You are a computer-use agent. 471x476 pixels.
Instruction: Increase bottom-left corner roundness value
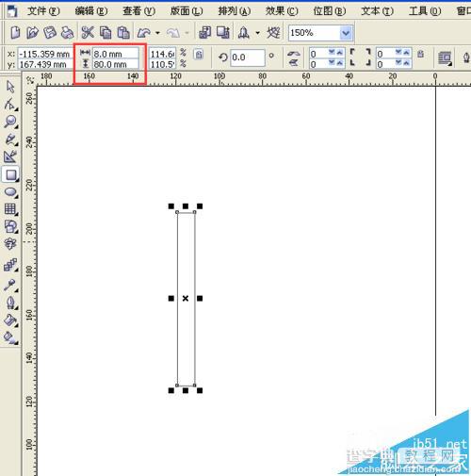point(339,63)
